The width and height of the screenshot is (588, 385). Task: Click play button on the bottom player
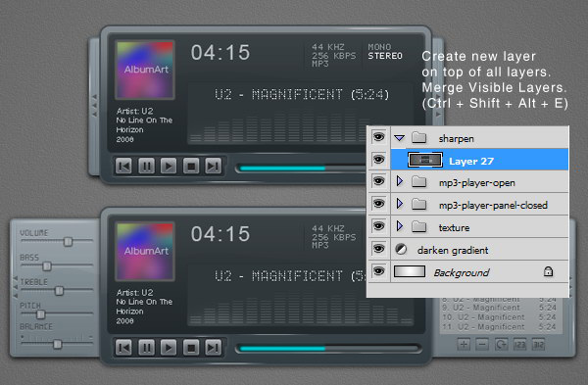coord(169,348)
